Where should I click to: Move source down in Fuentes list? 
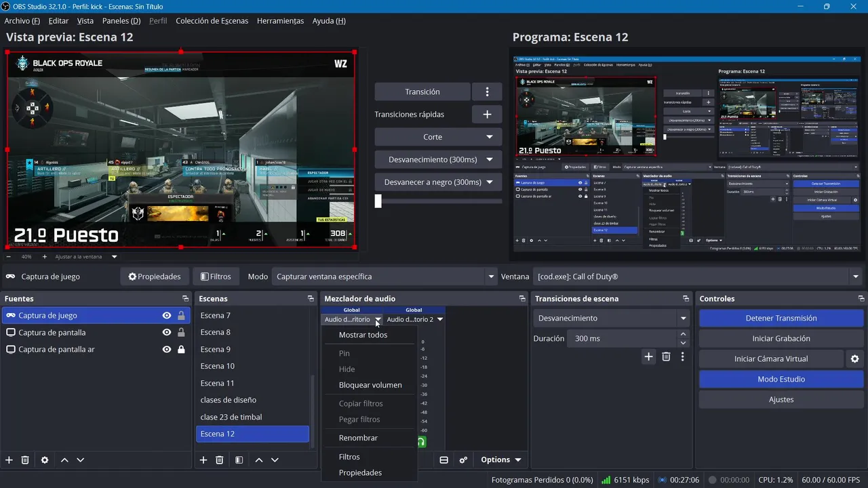[80, 460]
